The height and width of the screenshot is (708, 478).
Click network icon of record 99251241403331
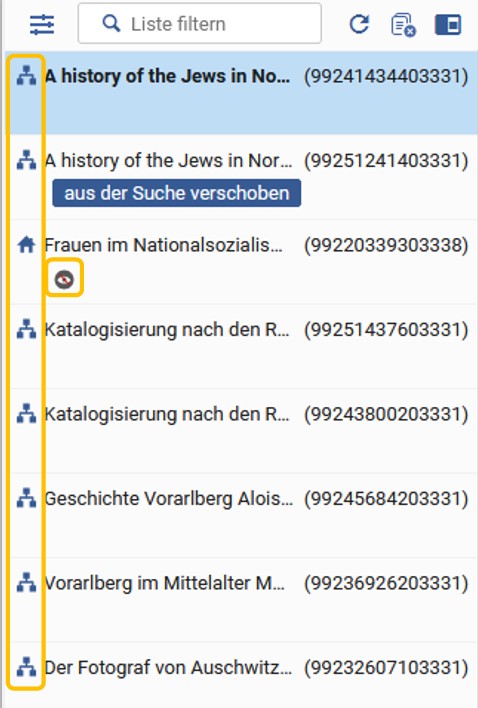(x=26, y=160)
